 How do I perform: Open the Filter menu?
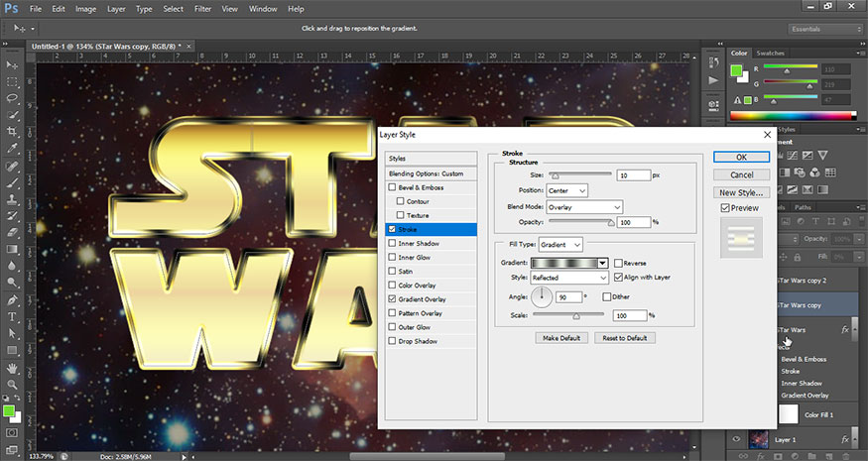203,9
